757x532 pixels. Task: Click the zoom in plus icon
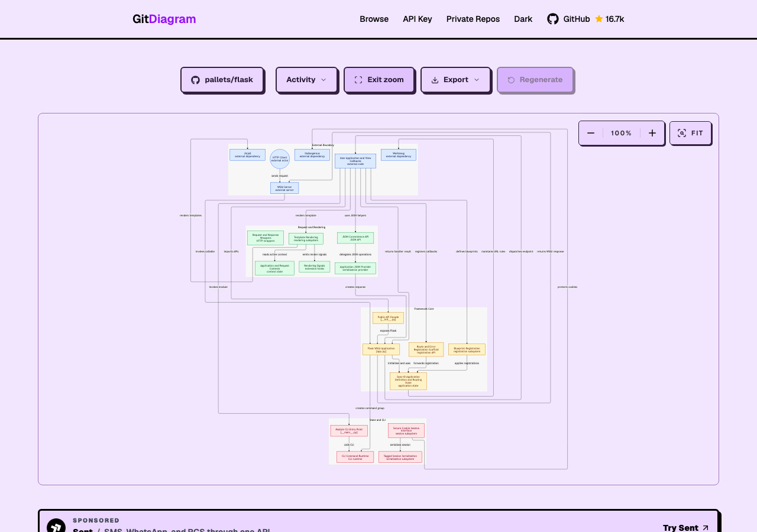[652, 133]
